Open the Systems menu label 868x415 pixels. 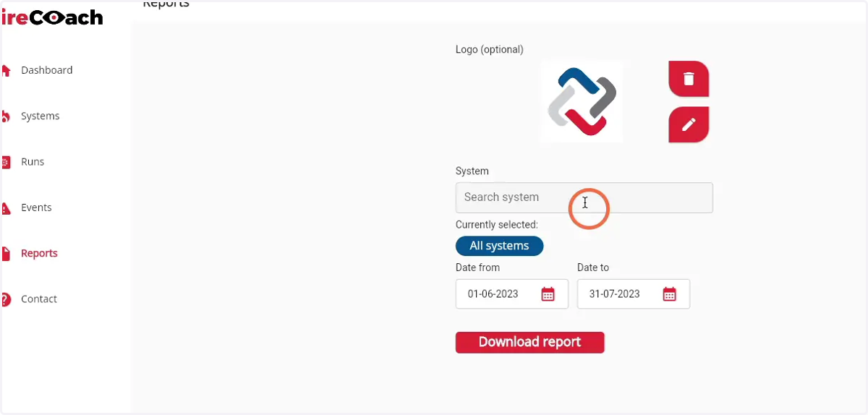click(x=41, y=116)
